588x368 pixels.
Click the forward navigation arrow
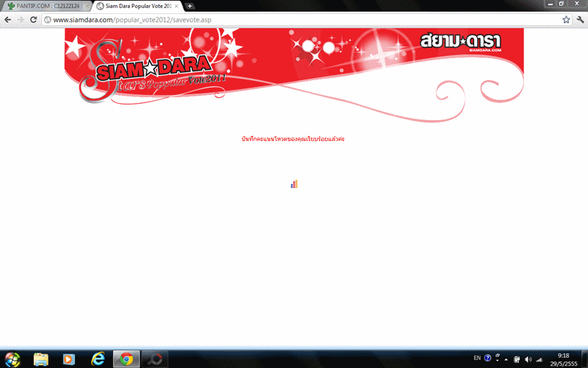coord(21,20)
